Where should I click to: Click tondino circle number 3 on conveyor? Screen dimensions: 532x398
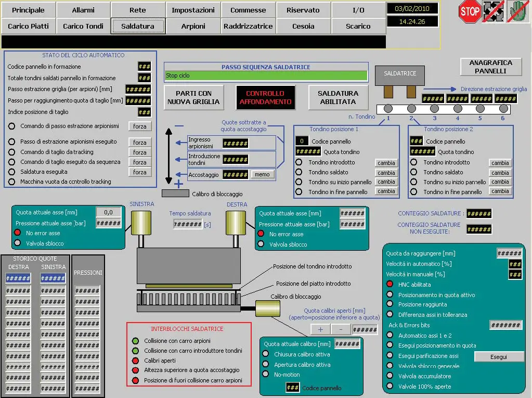pos(434,109)
